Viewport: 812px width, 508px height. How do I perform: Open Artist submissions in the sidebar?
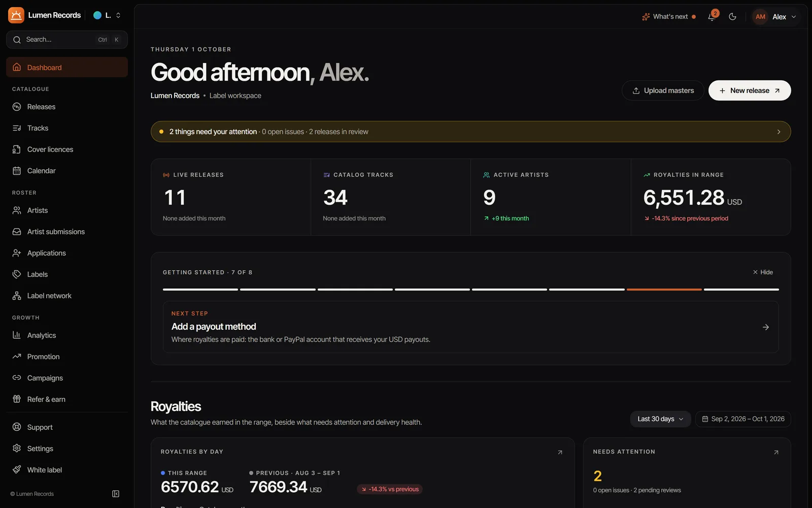(x=67, y=232)
